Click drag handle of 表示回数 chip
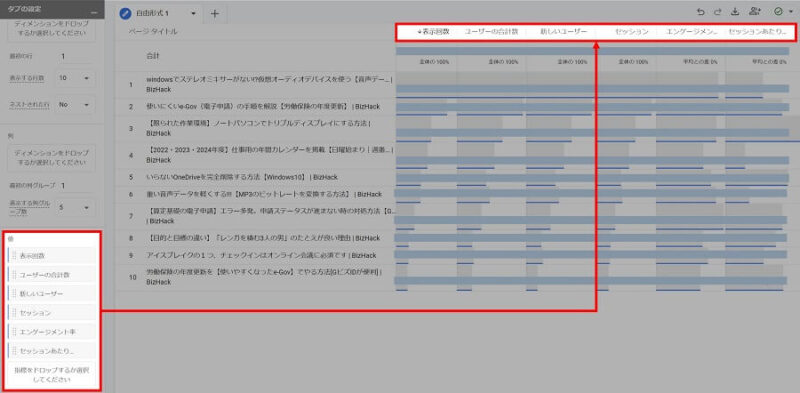 click(x=15, y=256)
